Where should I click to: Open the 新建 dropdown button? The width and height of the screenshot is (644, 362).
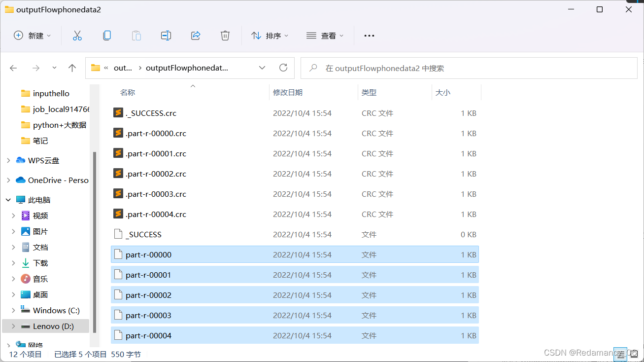click(32, 36)
